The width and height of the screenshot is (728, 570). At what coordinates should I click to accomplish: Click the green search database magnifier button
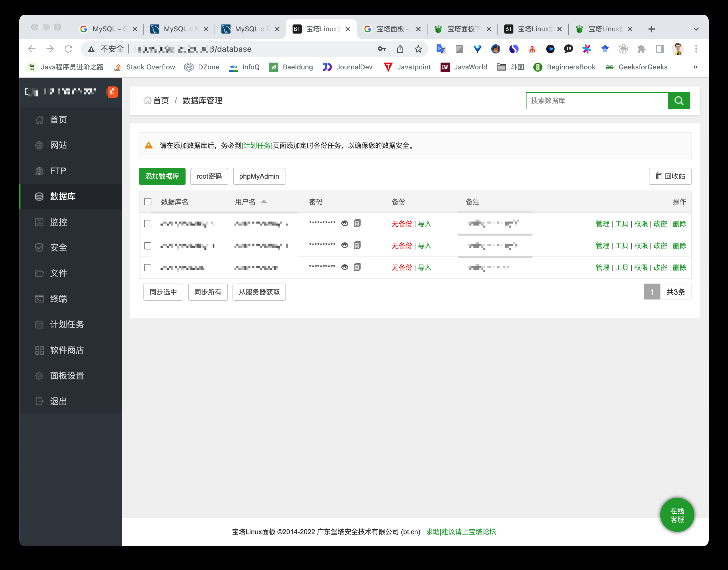point(678,100)
